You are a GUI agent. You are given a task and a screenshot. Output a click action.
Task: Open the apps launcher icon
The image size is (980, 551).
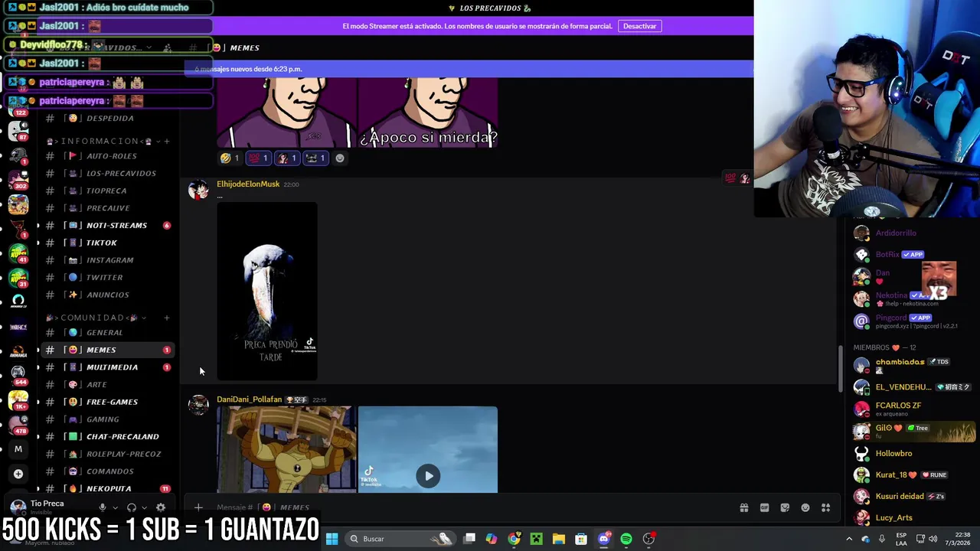click(826, 507)
